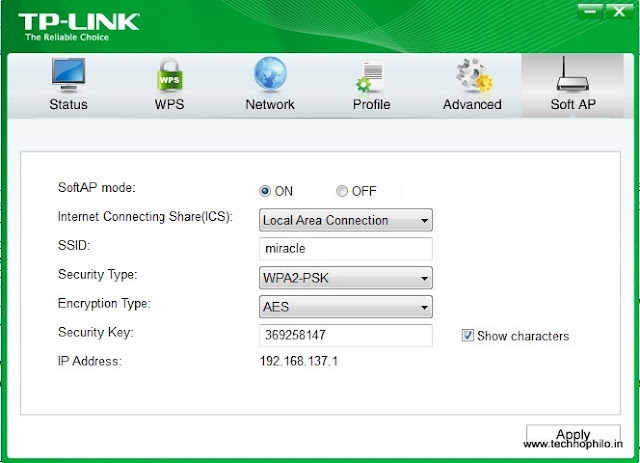
Task: Switch to the WPS tab label
Action: click(169, 105)
